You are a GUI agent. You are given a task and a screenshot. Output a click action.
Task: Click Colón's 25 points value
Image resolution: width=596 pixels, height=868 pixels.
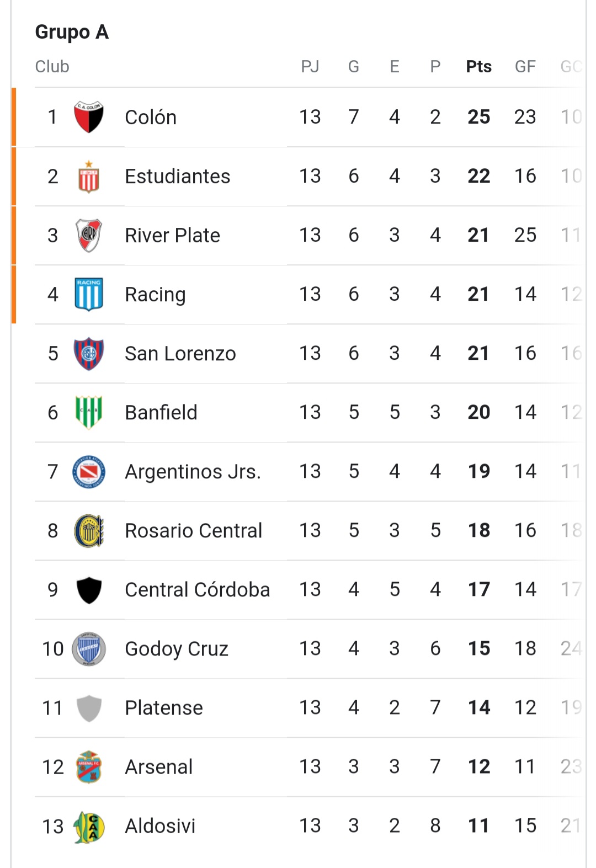[478, 117]
